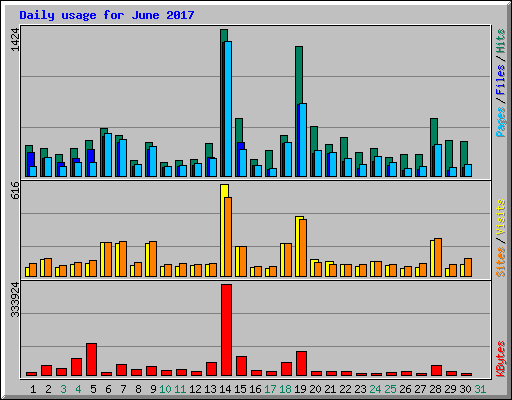
Task: Click the 616 visits axis value
Action: (15, 190)
